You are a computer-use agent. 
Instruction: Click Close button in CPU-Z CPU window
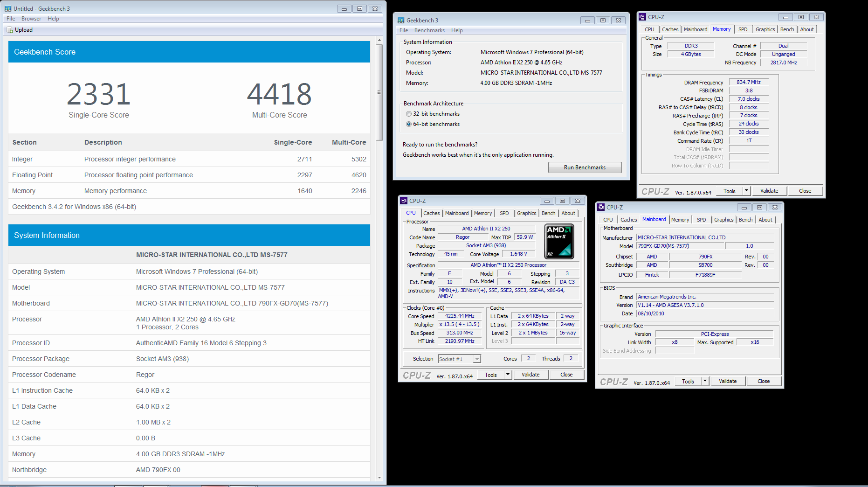click(566, 375)
